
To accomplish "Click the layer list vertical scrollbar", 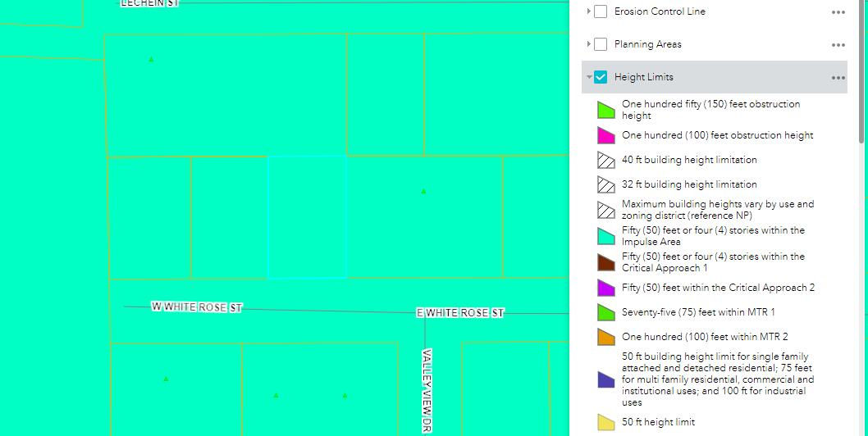I will [861, 74].
